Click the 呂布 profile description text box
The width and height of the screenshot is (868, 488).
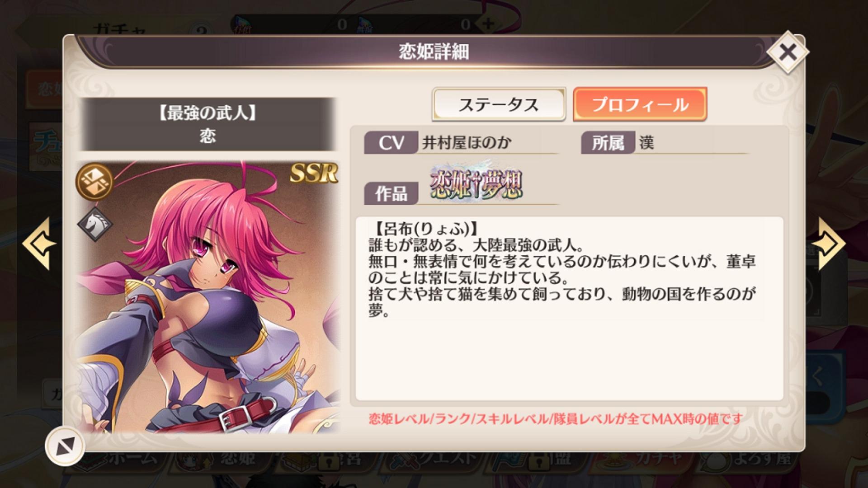tap(569, 309)
